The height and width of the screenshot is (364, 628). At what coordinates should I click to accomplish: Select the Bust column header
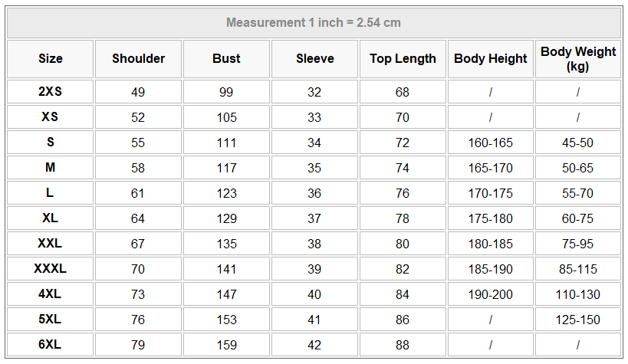pos(226,59)
